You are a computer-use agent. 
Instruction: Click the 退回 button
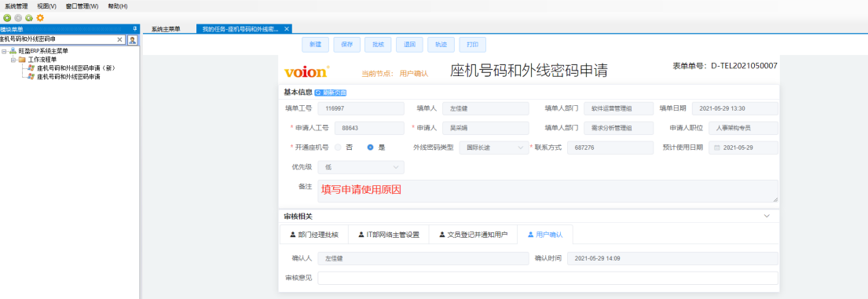(409, 45)
